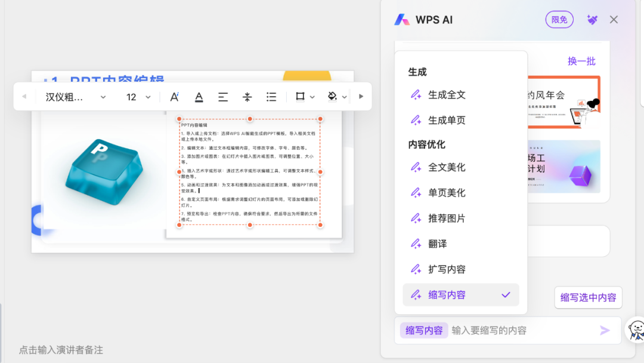Click top-center handle of the text box
This screenshot has height=363, width=644.
250,119
